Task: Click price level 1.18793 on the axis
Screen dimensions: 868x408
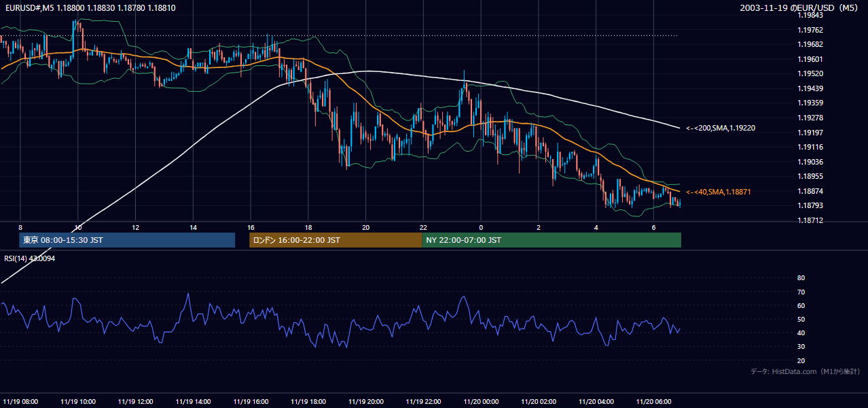Action: (x=810, y=205)
